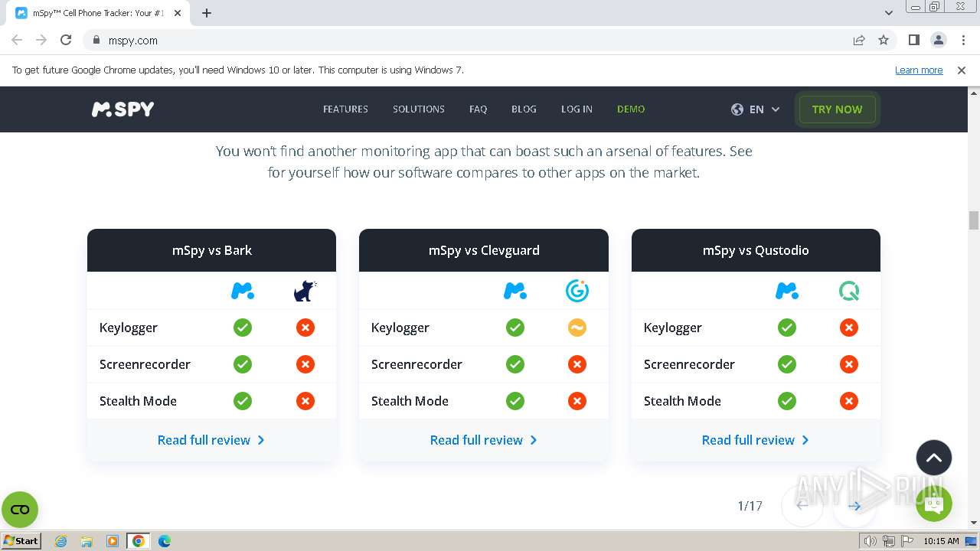Click the 1/17 slide counter
Screen dimensions: 980x551
750,506
